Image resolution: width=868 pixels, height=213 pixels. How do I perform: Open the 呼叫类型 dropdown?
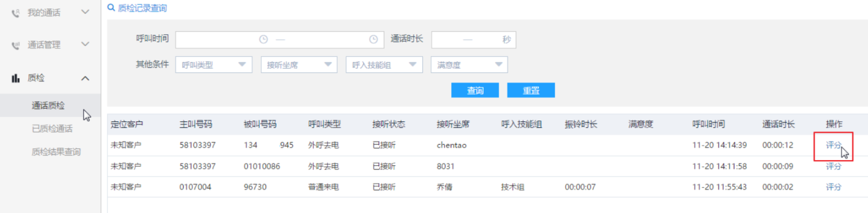pyautogui.click(x=214, y=65)
